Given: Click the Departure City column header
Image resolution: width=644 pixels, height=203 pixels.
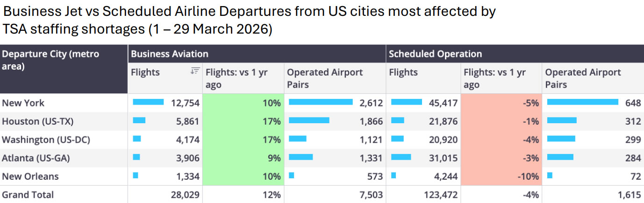Looking at the screenshot, I should click(x=50, y=60).
